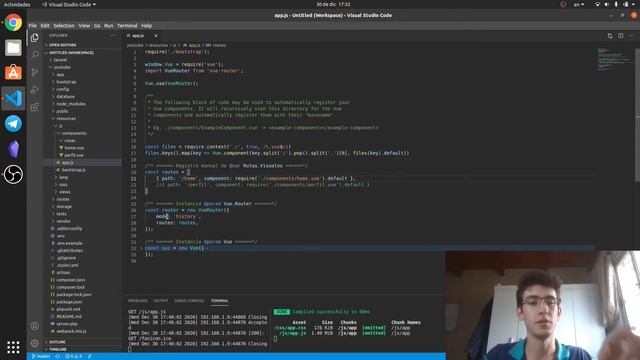Open Telegram from the dock
The image size is (640, 360).
(13, 124)
